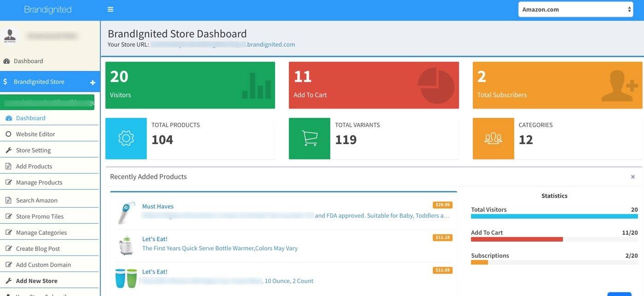Click add-user icon on Total Subscribers card
Screen dimensions: 644x296
coord(620,86)
